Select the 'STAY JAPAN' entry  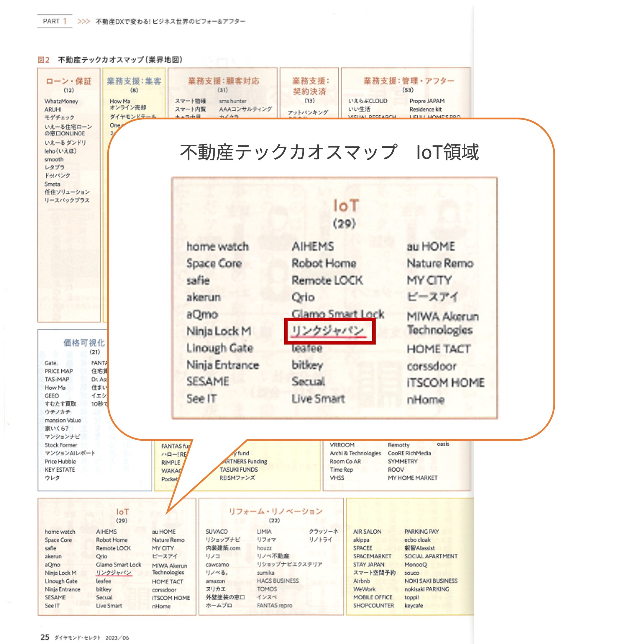tap(369, 565)
